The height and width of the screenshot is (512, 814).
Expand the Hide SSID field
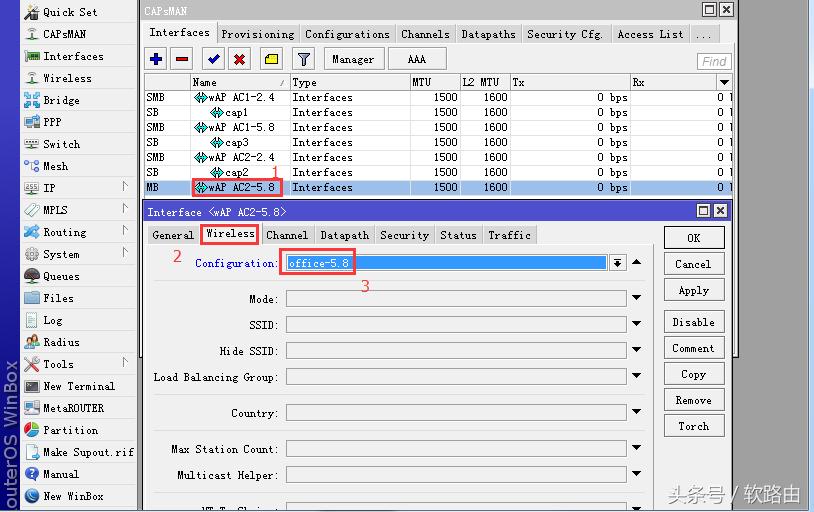tap(637, 349)
